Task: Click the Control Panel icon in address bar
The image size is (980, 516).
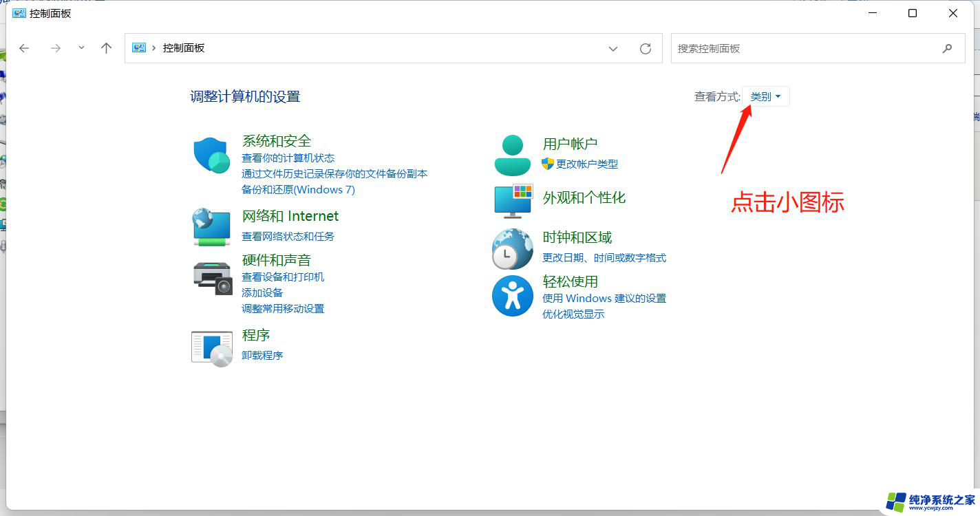Action: [139, 47]
